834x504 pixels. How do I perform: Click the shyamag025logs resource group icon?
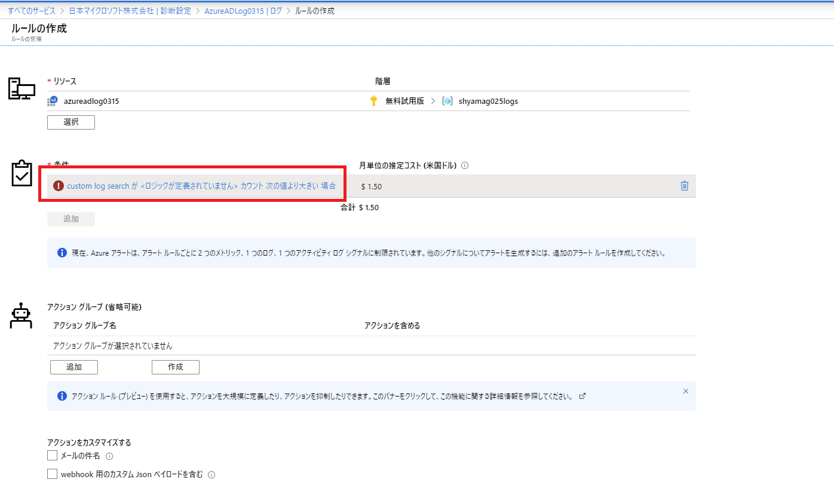[x=447, y=101]
